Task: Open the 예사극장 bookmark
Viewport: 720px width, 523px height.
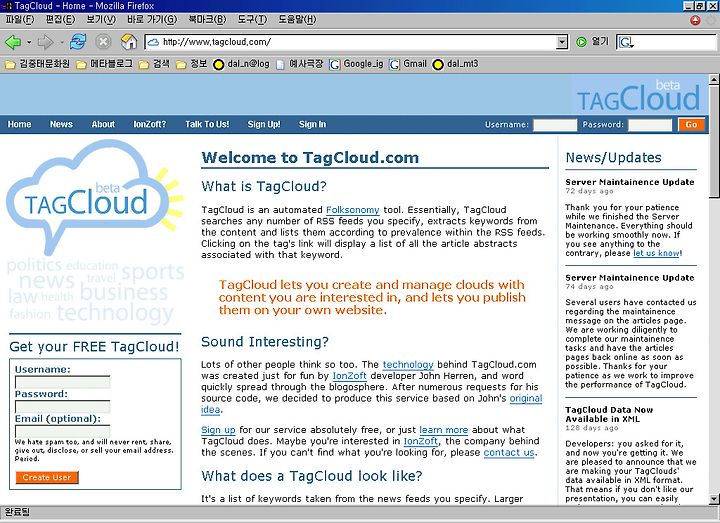Action: [x=299, y=64]
